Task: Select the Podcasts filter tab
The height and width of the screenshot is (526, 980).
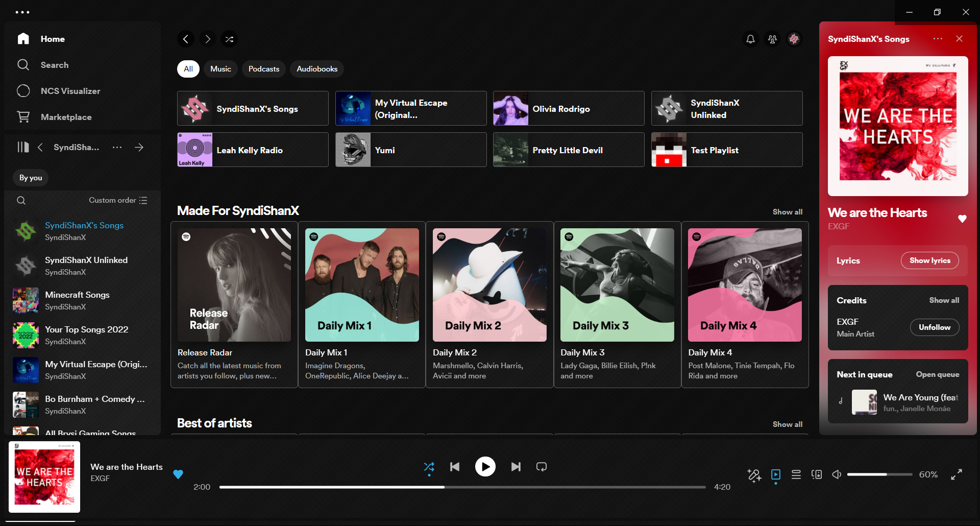Action: (264, 69)
